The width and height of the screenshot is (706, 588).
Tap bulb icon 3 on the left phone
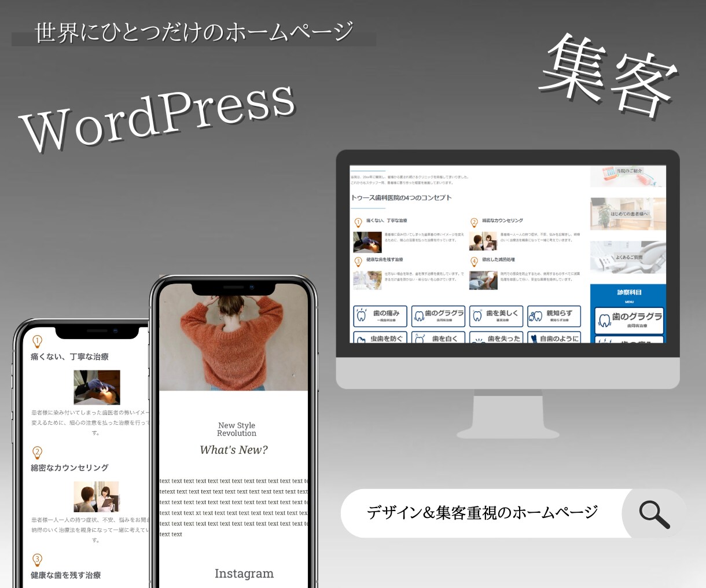point(38,560)
